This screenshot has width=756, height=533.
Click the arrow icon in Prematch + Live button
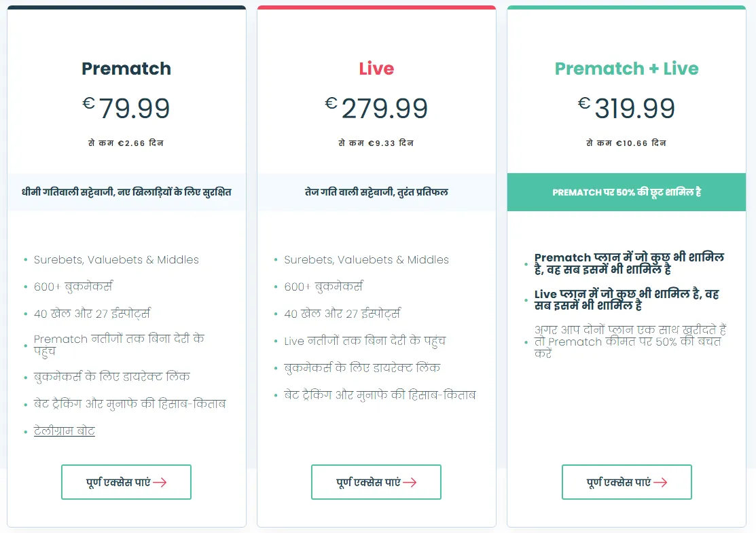coord(661,482)
